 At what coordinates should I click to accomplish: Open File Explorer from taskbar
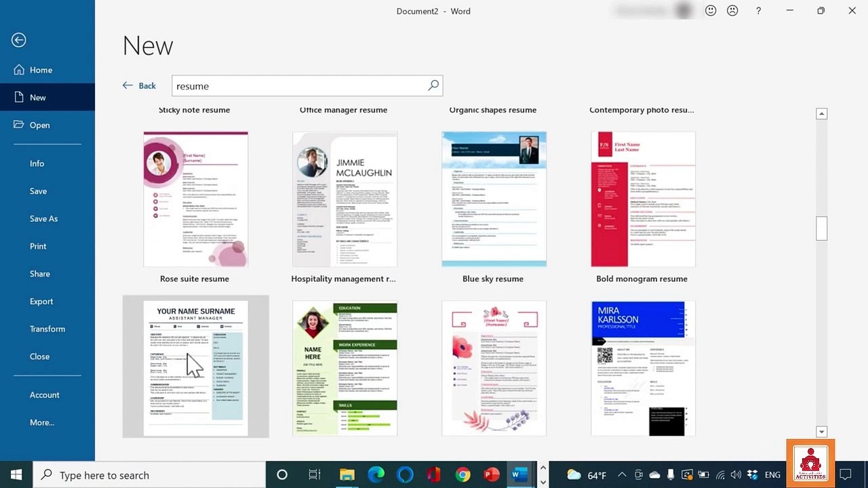click(x=347, y=474)
